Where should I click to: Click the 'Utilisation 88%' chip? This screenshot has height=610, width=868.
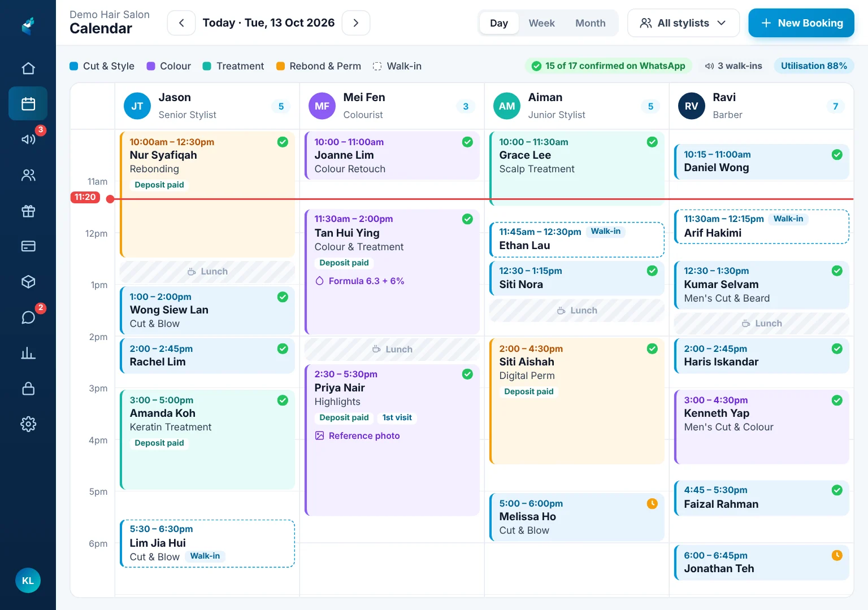point(814,66)
